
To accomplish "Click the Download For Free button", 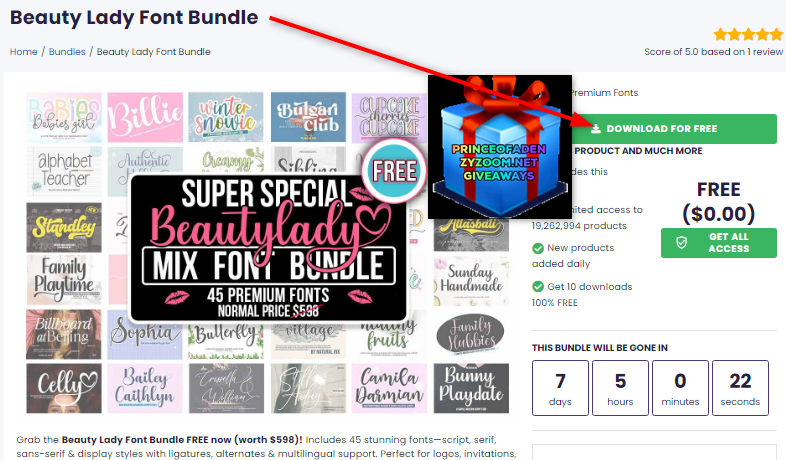I will [674, 129].
